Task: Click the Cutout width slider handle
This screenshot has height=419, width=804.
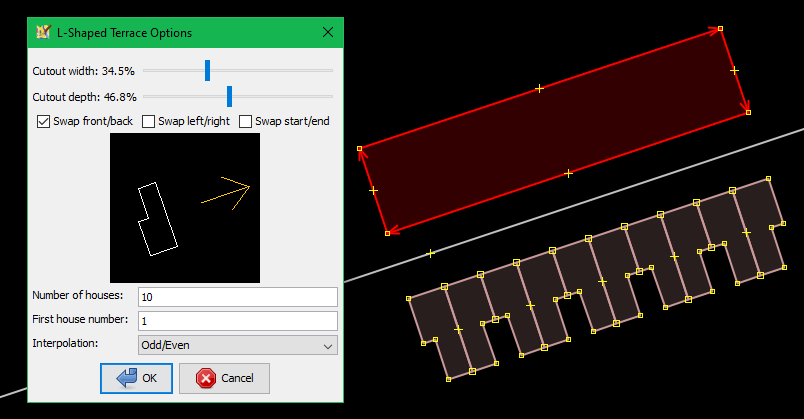Action: [x=208, y=70]
